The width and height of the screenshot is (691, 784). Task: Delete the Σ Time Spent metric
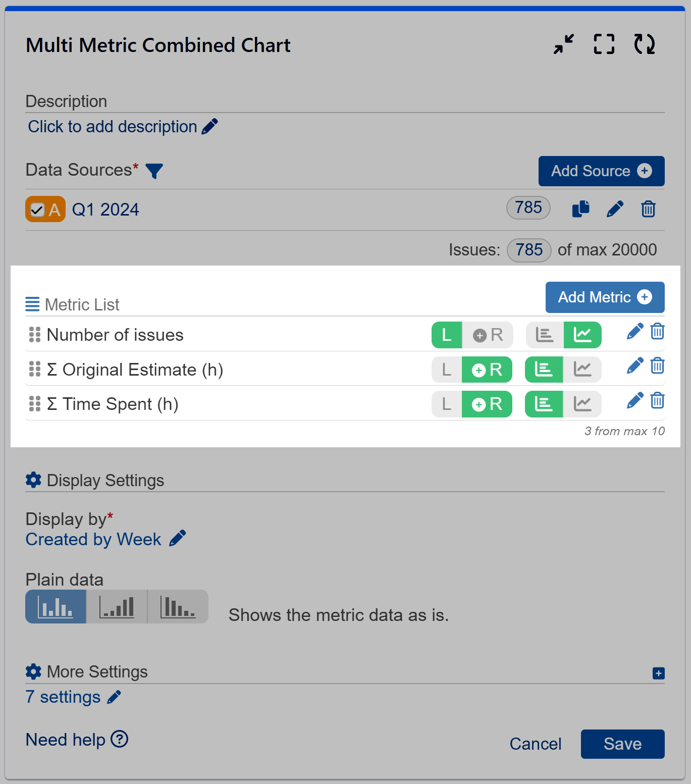pos(657,401)
